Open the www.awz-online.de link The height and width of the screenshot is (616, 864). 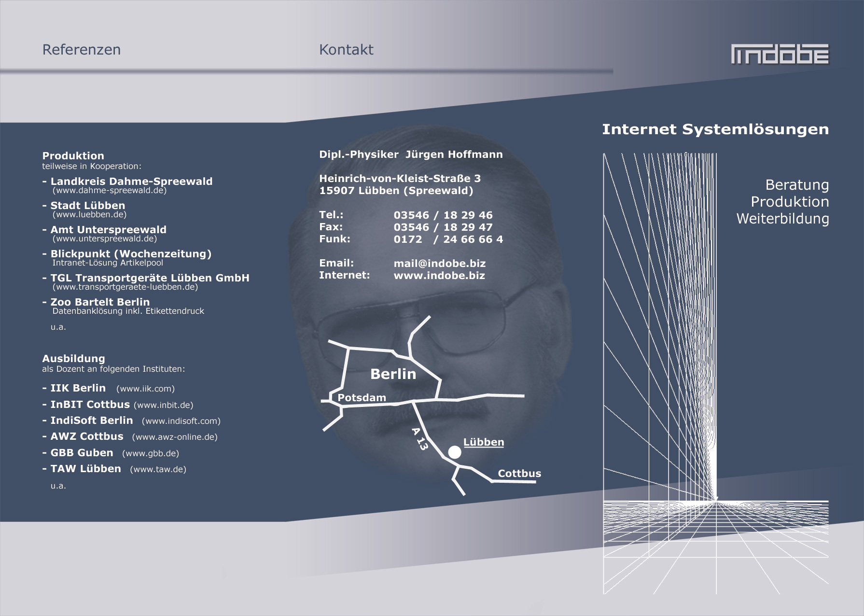tap(175, 437)
